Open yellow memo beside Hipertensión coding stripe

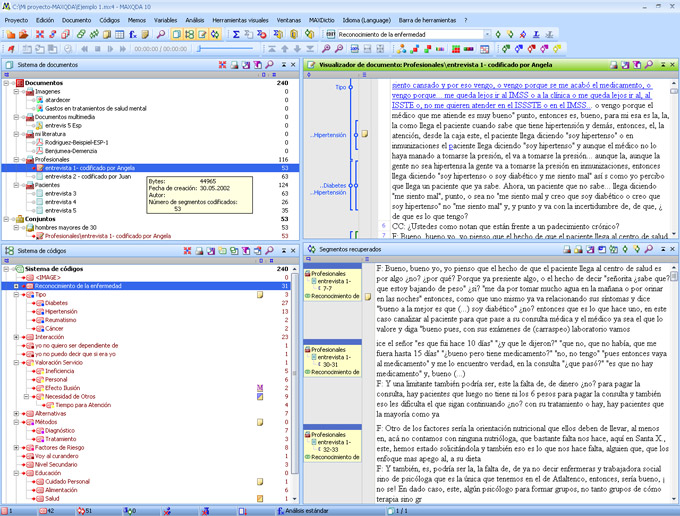point(365,134)
